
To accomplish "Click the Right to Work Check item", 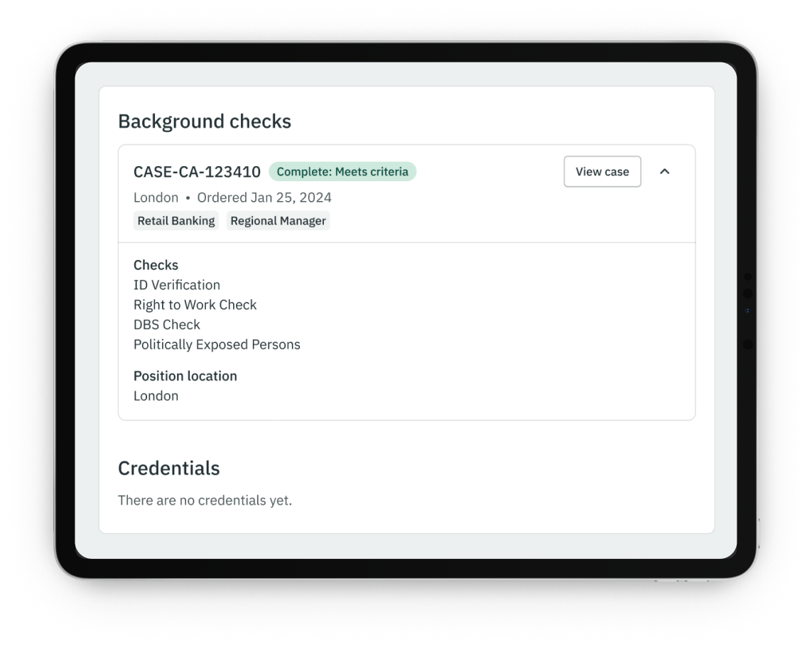I will click(195, 305).
